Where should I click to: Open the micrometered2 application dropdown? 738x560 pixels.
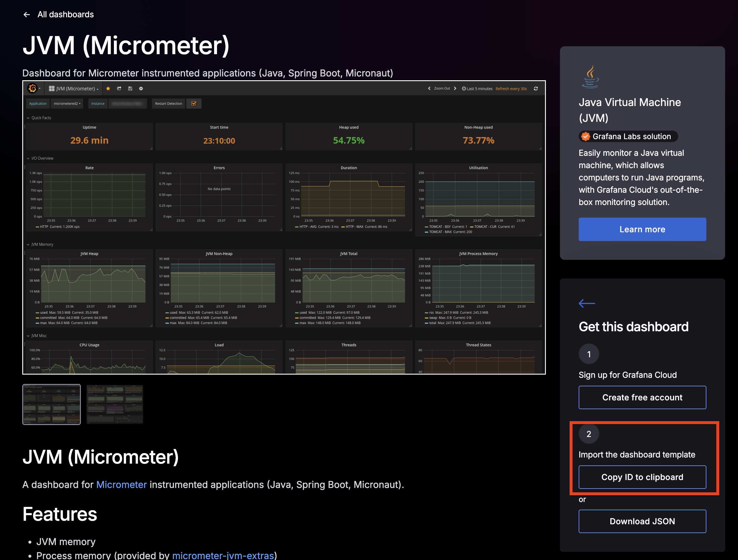[67, 103]
